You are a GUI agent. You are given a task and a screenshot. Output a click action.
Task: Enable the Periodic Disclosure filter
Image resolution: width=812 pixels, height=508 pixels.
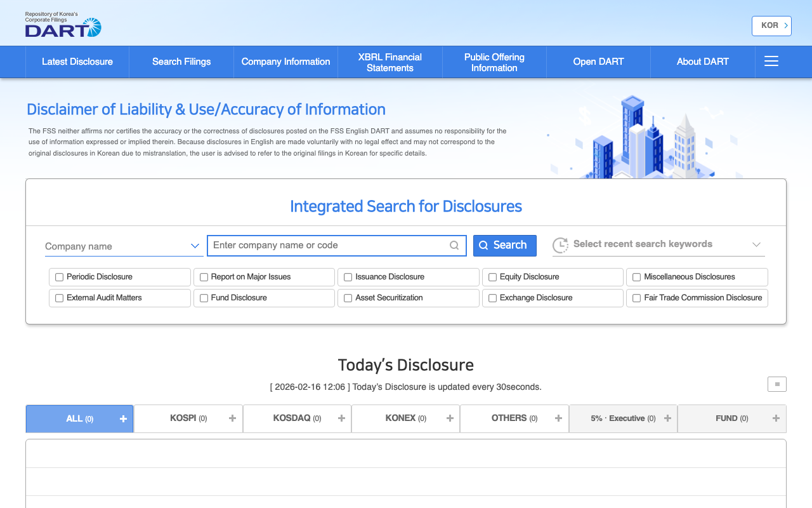click(x=59, y=277)
